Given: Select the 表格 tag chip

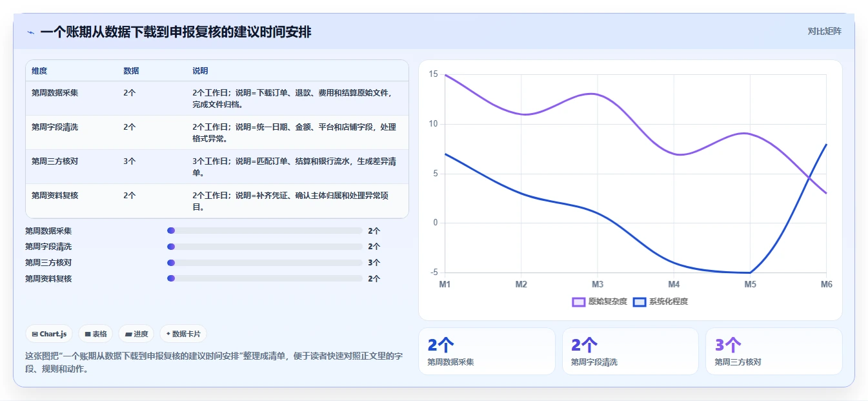Looking at the screenshot, I should [x=96, y=334].
